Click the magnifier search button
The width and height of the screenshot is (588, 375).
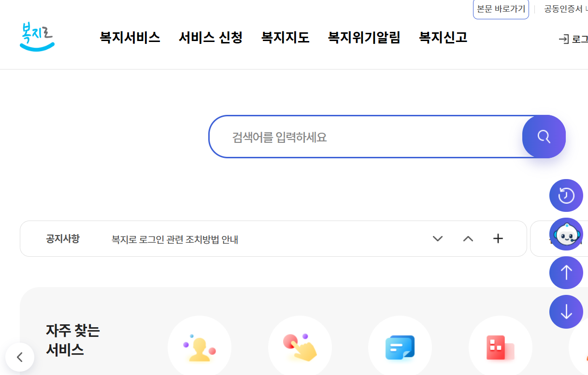(x=544, y=137)
